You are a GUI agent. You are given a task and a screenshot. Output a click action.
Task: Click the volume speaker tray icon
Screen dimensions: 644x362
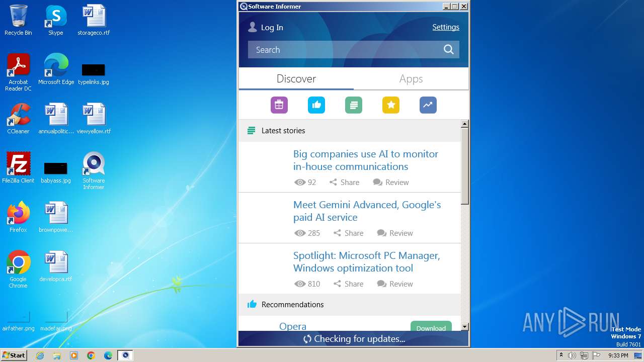coord(572,355)
